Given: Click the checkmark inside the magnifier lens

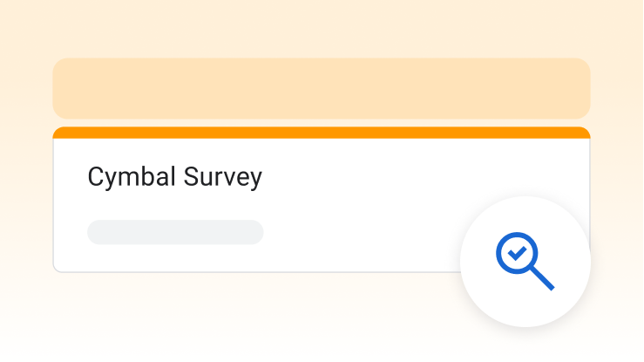Looking at the screenshot, I should pyautogui.click(x=518, y=254).
